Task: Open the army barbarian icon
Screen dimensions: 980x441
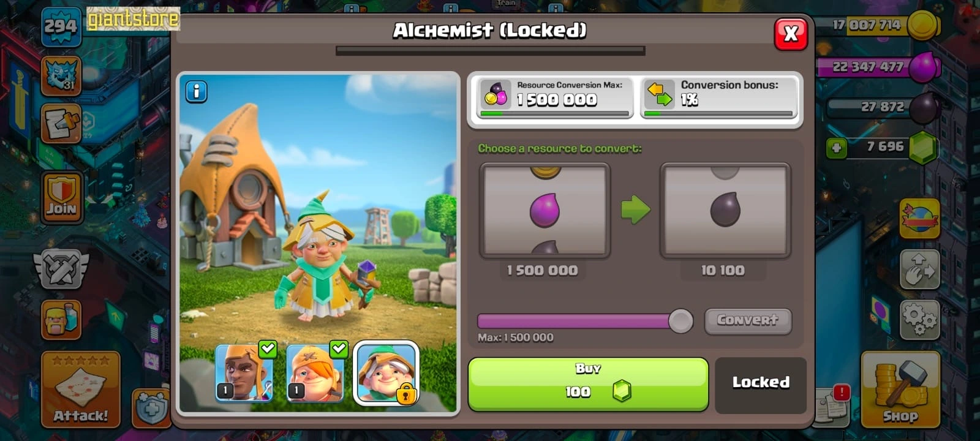Action: 61,319
